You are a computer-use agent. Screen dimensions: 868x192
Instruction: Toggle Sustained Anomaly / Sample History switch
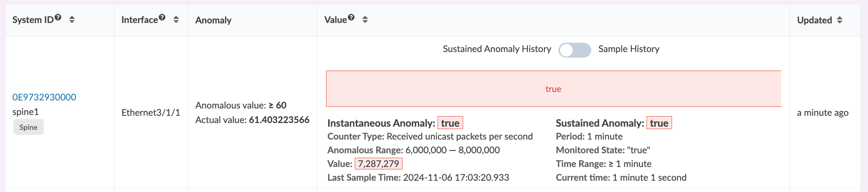point(575,50)
